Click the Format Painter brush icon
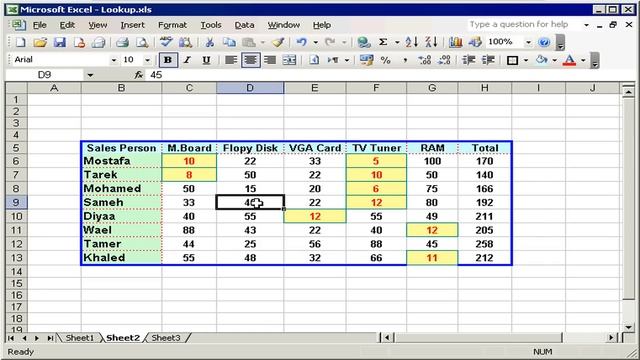640x360 pixels. (x=278, y=42)
